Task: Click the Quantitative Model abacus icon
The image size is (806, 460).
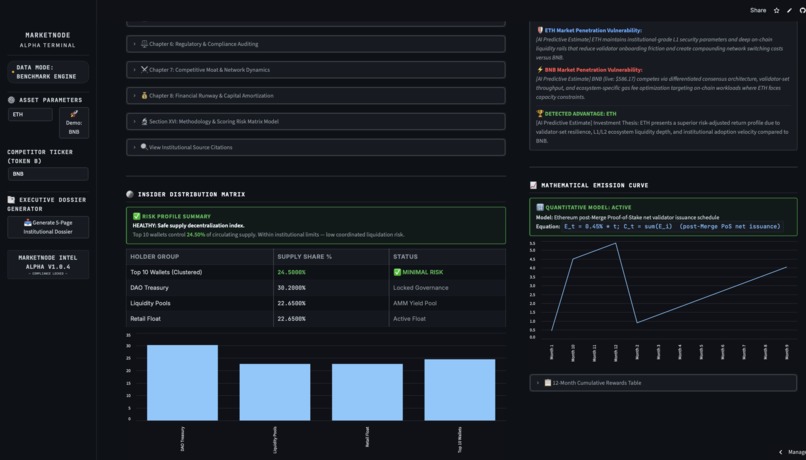Action: coord(540,207)
